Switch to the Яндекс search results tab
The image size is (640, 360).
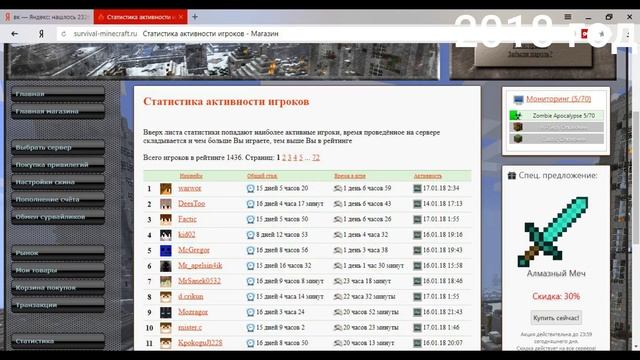point(47,17)
